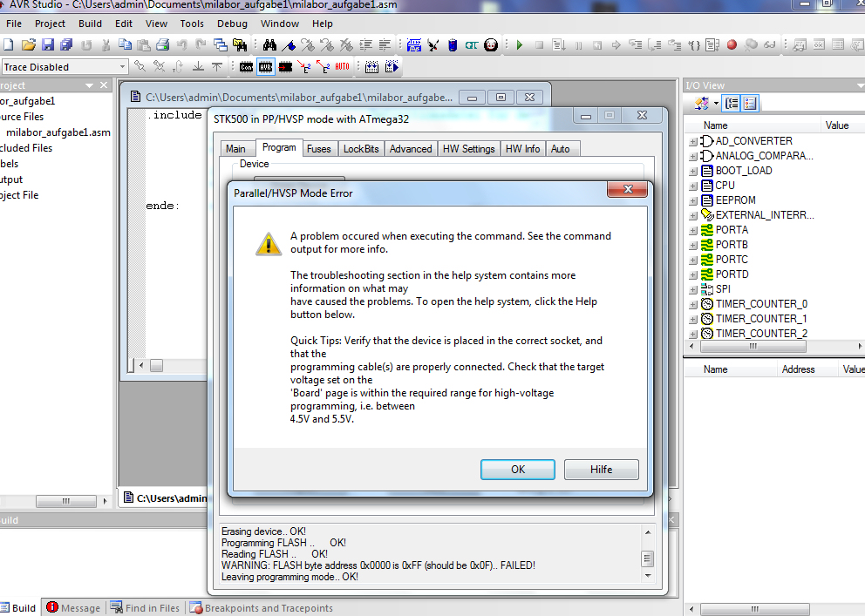Click 'Erasing device.. OK!' log line

click(263, 531)
